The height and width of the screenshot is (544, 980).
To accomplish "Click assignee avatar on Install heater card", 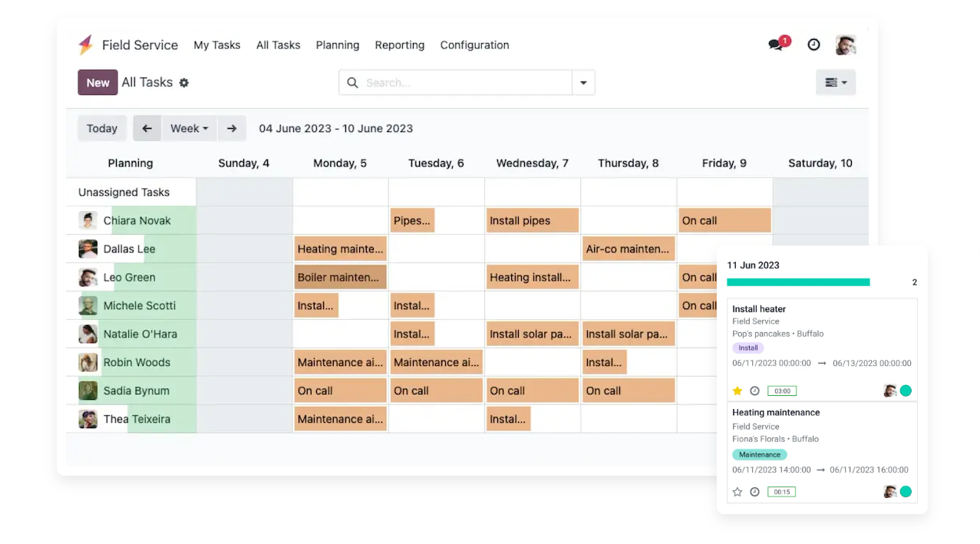I will [890, 391].
